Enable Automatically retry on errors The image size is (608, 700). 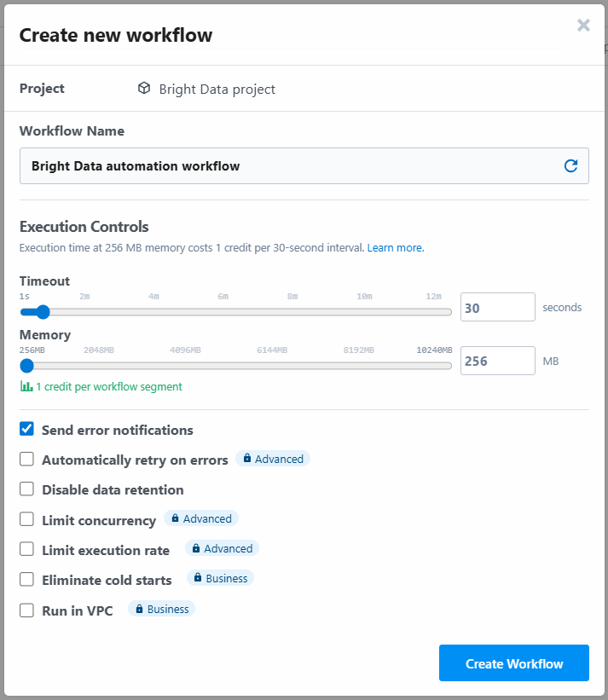pos(26,459)
